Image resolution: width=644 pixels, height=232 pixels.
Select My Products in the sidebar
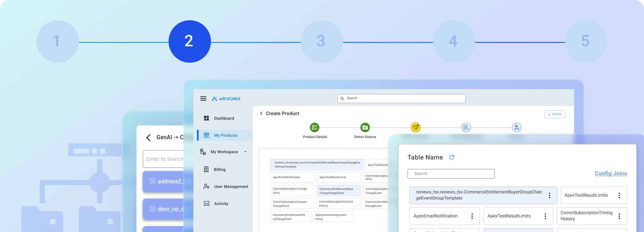(225, 135)
